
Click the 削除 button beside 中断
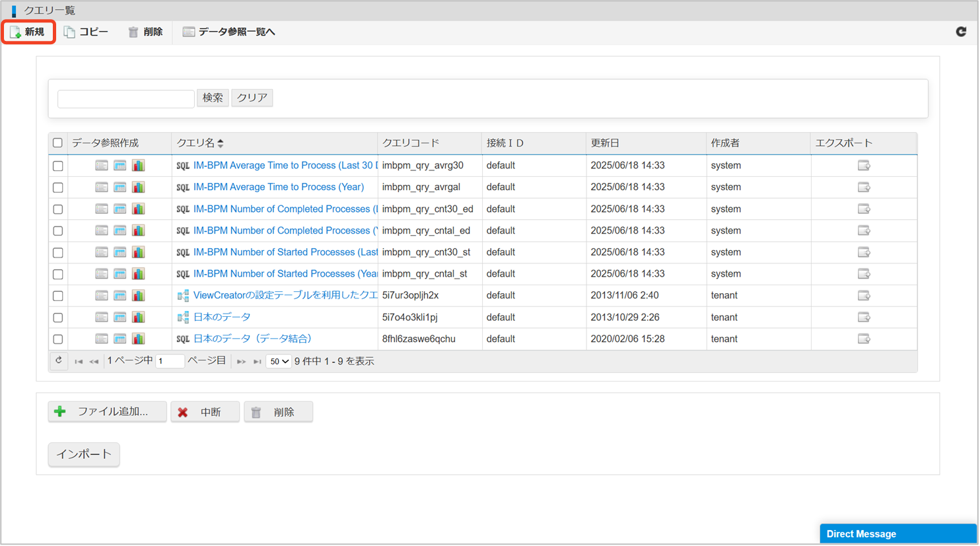279,413
